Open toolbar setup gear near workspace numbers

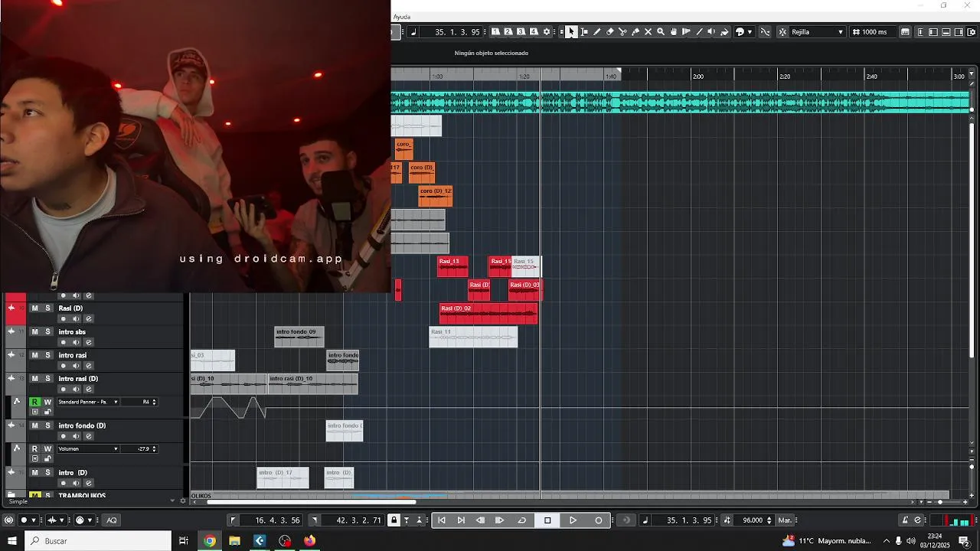(x=547, y=31)
